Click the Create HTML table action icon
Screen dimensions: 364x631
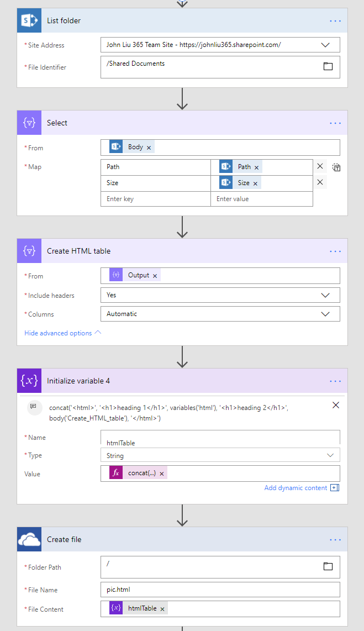click(29, 251)
